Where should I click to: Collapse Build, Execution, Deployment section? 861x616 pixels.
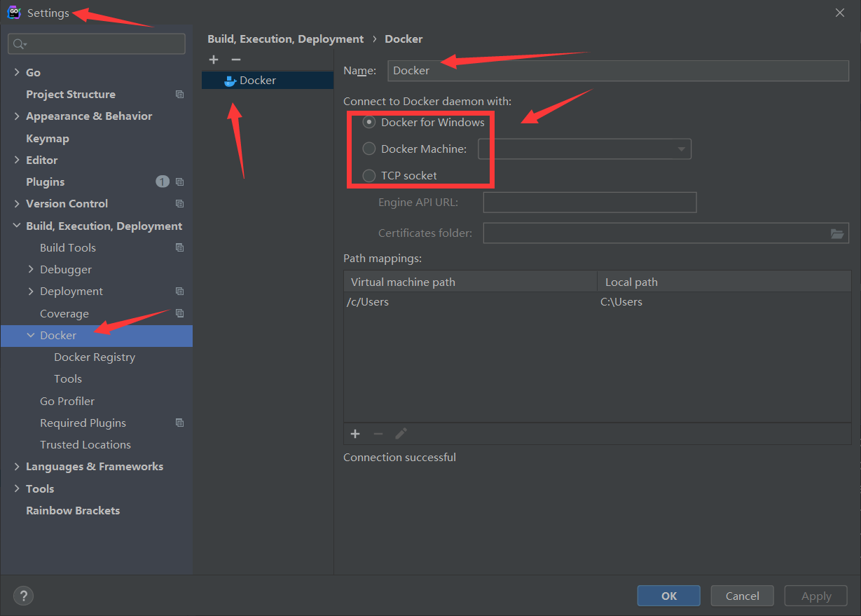pos(17,226)
